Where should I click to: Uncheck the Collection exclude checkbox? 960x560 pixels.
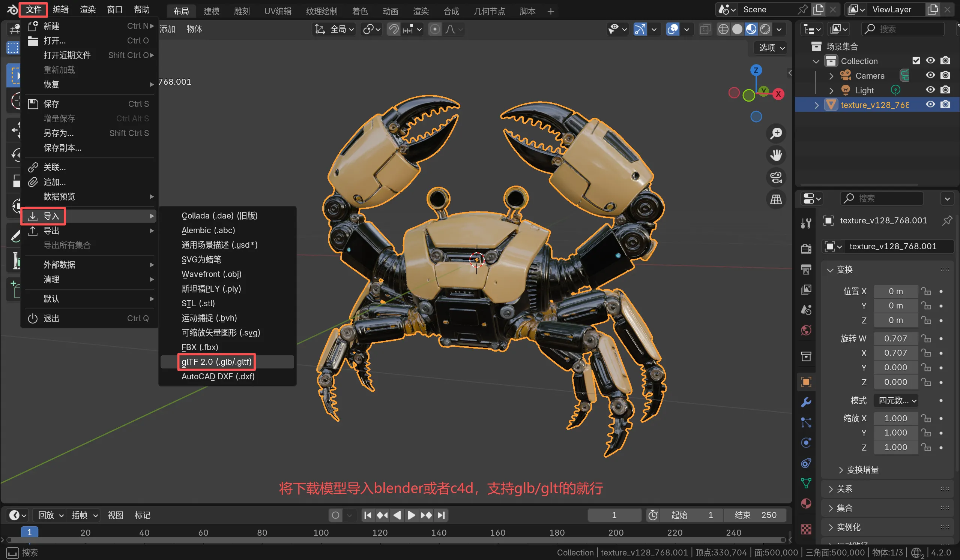(x=916, y=61)
